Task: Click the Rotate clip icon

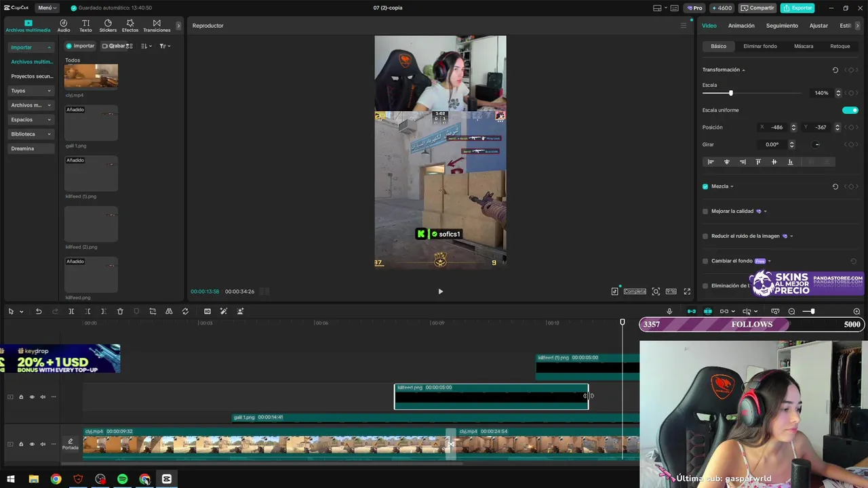Action: [x=185, y=311]
